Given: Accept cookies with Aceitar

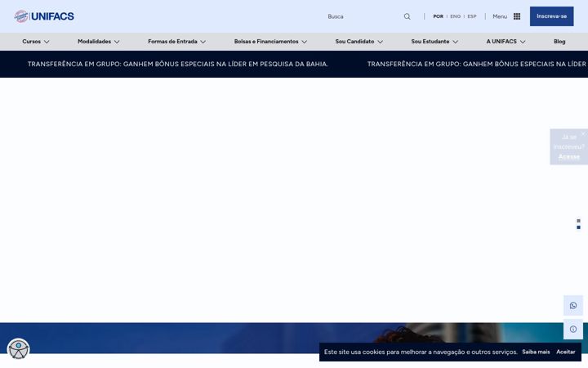Looking at the screenshot, I should 565,352.
